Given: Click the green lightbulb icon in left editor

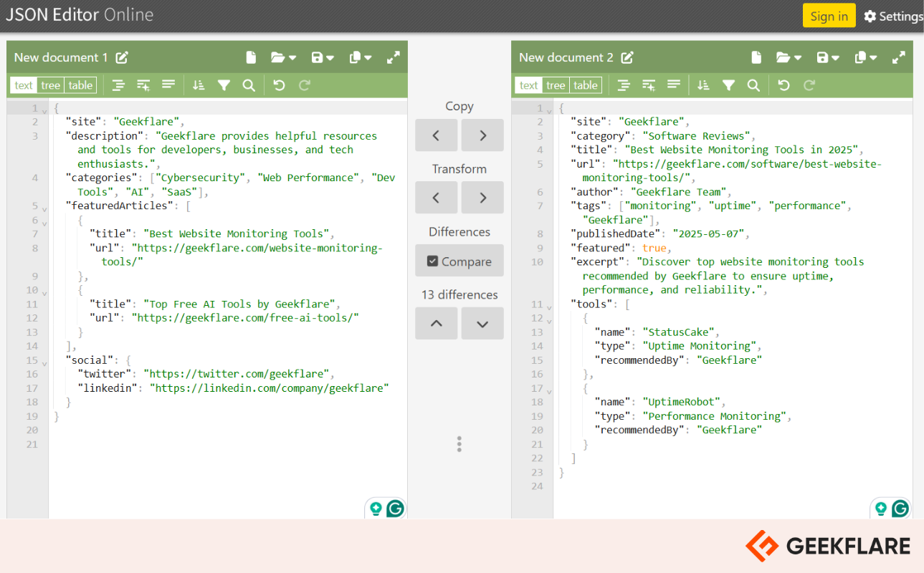Looking at the screenshot, I should (x=376, y=509).
